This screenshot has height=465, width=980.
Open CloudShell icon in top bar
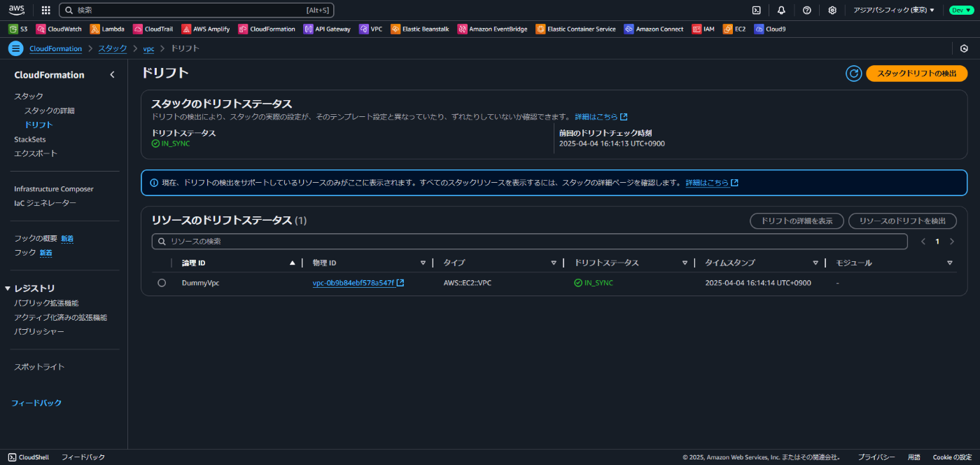coord(757,11)
